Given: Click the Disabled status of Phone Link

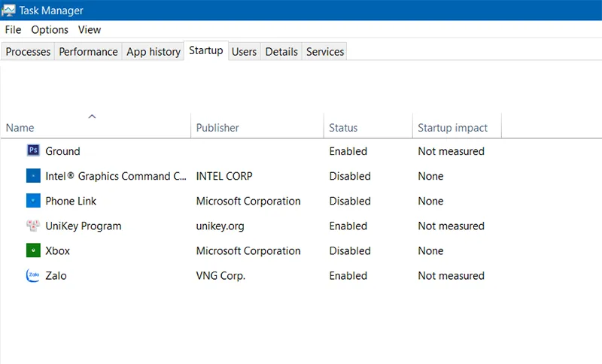Looking at the screenshot, I should point(350,201).
